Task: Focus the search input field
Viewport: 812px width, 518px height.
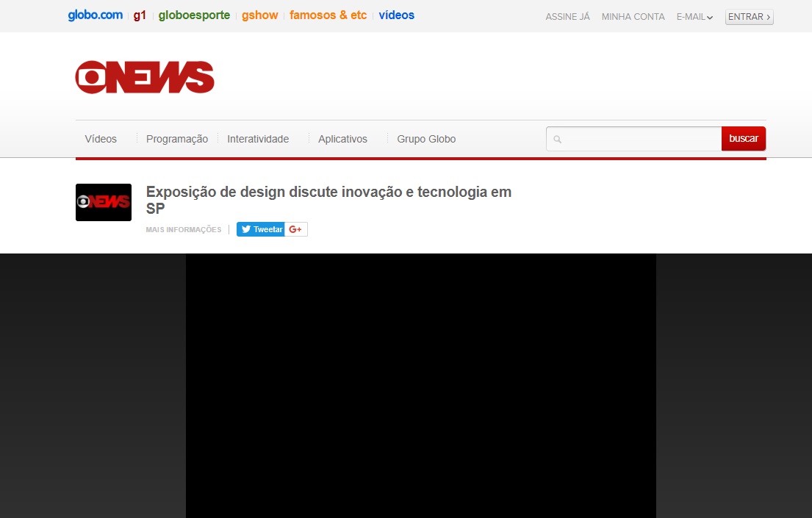Action: click(x=634, y=139)
